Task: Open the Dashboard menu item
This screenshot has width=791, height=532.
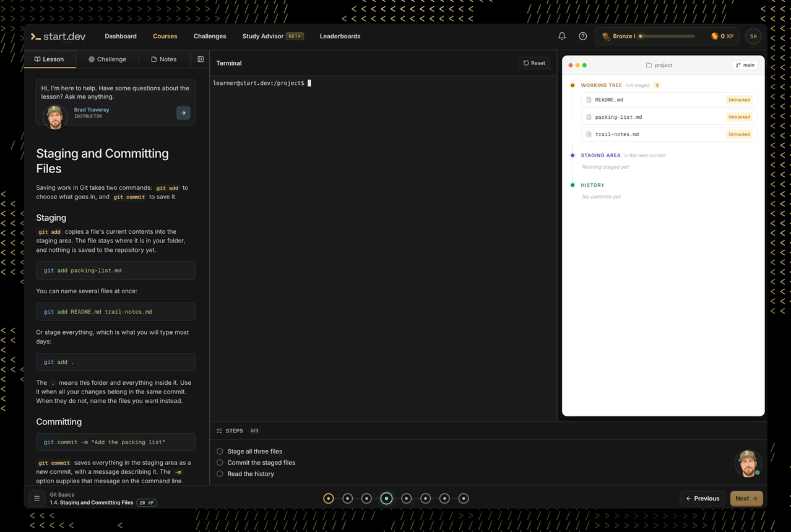Action: point(121,36)
